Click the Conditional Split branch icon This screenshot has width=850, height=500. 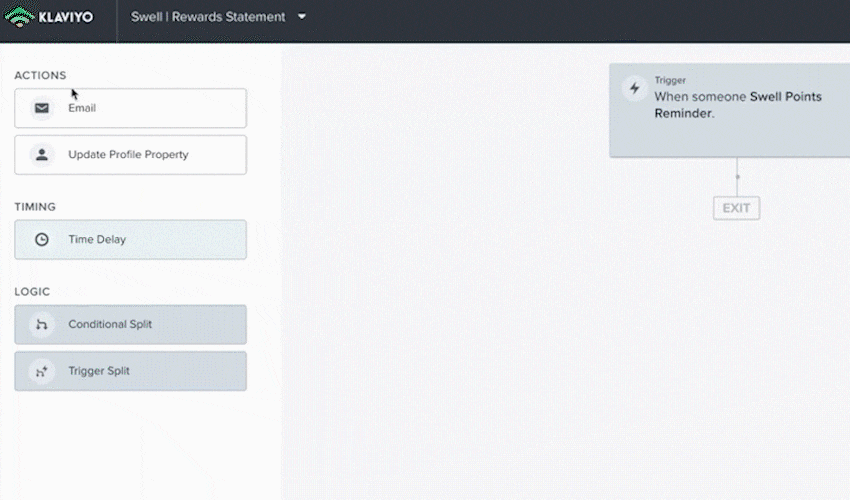pos(42,324)
